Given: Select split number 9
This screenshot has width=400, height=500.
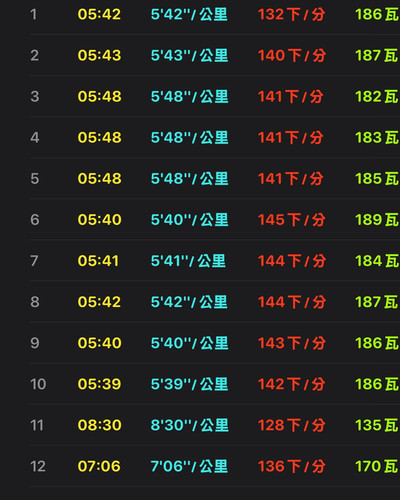Looking at the screenshot, I should [x=35, y=343].
